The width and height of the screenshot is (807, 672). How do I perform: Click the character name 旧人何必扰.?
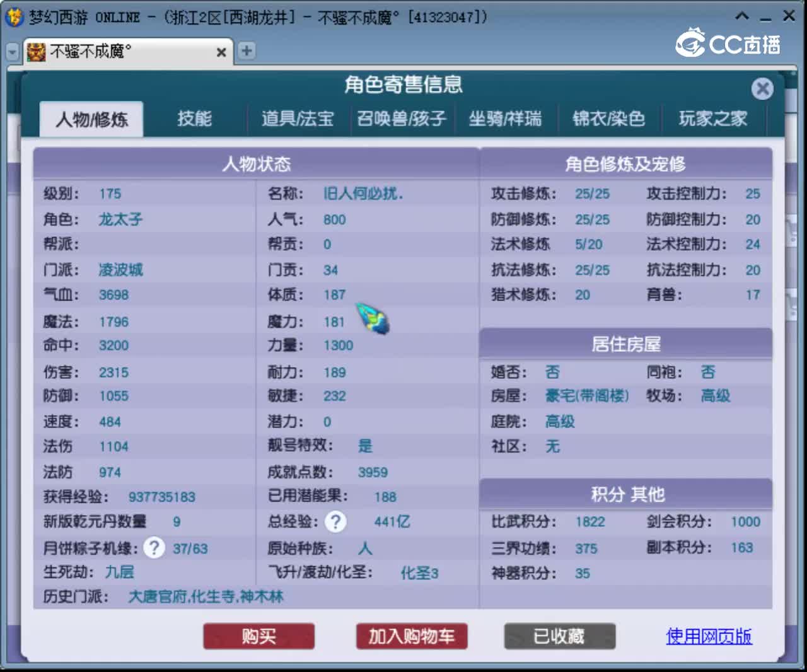(363, 194)
